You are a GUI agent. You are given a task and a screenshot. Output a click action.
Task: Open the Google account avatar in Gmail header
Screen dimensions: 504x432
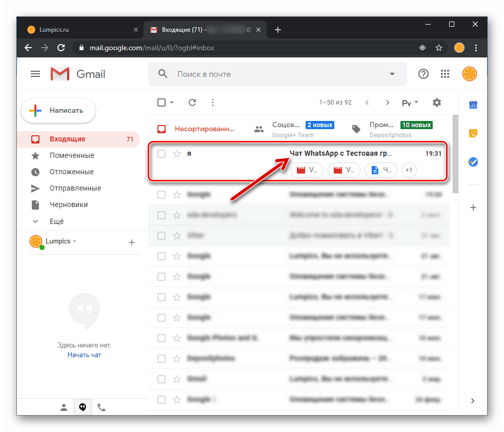pyautogui.click(x=469, y=74)
